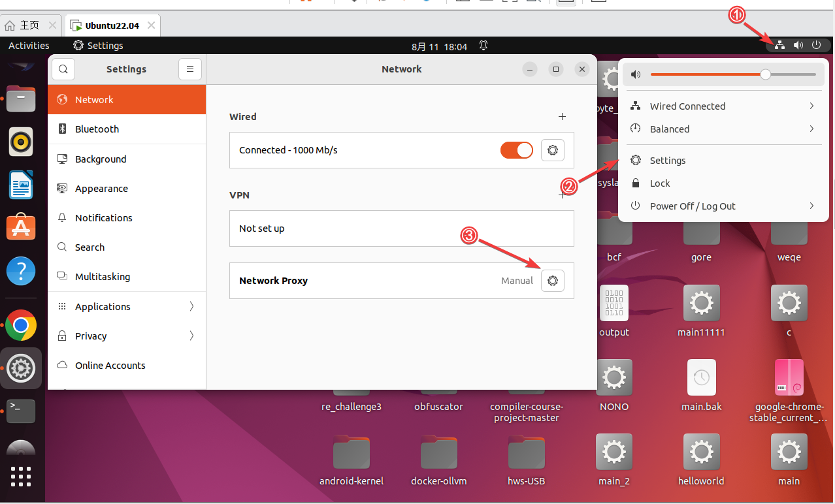Expand Power Off / Log Out submenu
This screenshot has height=504, width=835.
click(724, 206)
